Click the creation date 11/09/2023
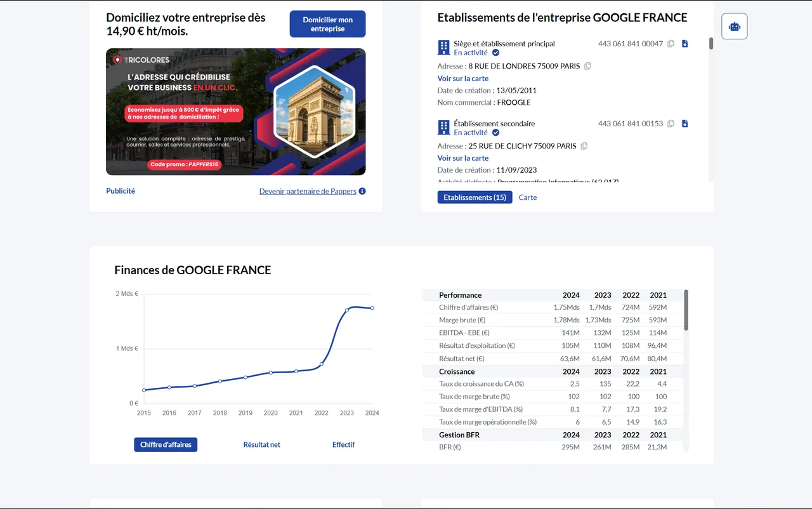The height and width of the screenshot is (509, 812). pos(516,170)
